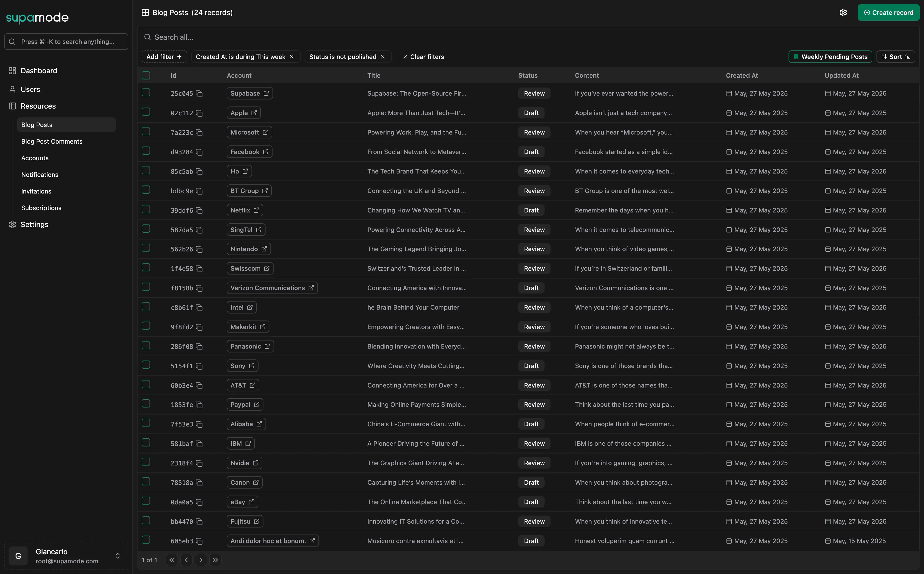
Task: Copy the ID 25c045
Action: pyautogui.click(x=199, y=94)
